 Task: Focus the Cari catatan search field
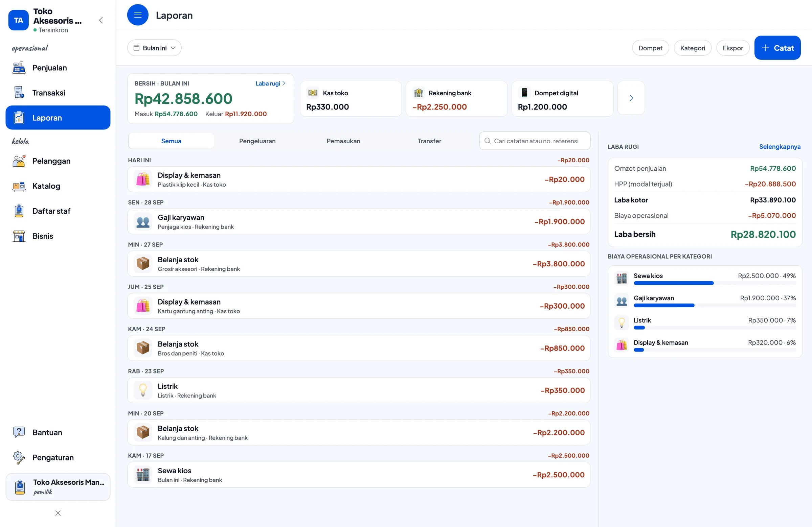coord(535,141)
